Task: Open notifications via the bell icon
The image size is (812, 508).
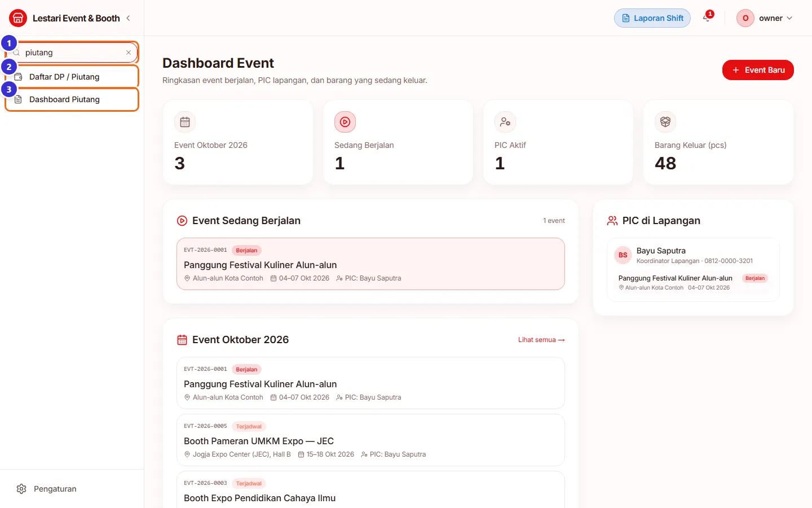Action: 707,18
